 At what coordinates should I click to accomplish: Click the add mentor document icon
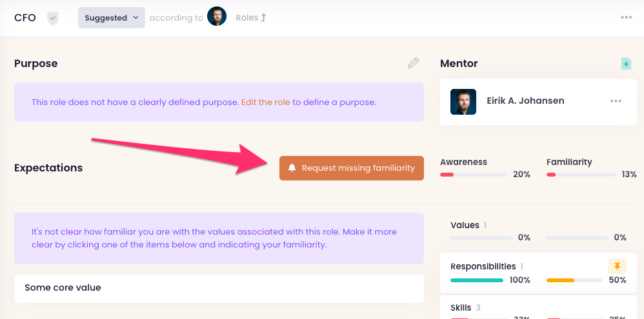pos(626,63)
